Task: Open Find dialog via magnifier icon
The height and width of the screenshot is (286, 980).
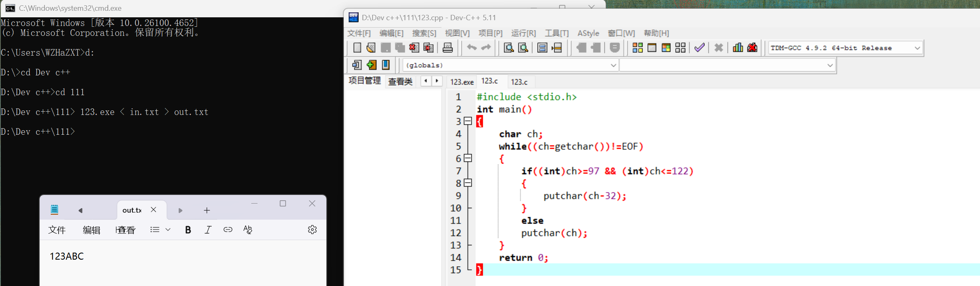Action: click(509, 48)
